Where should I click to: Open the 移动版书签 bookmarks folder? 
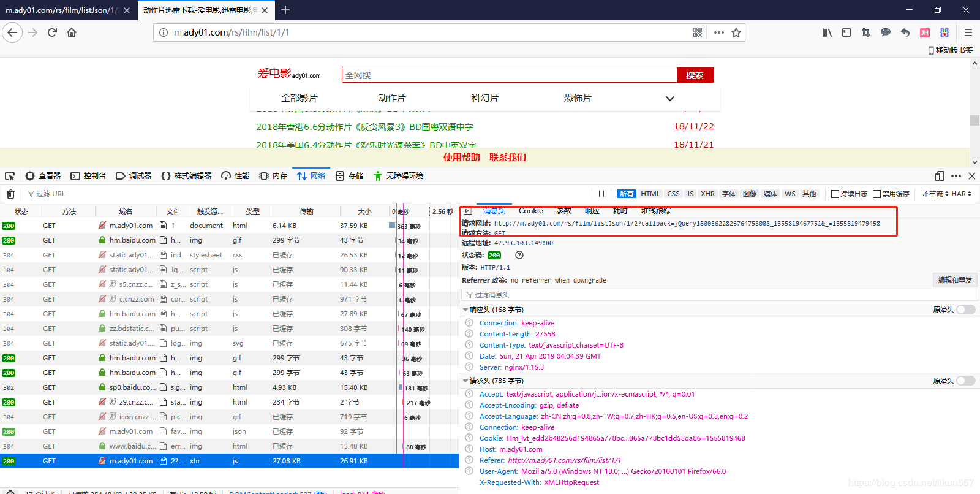pyautogui.click(x=951, y=50)
